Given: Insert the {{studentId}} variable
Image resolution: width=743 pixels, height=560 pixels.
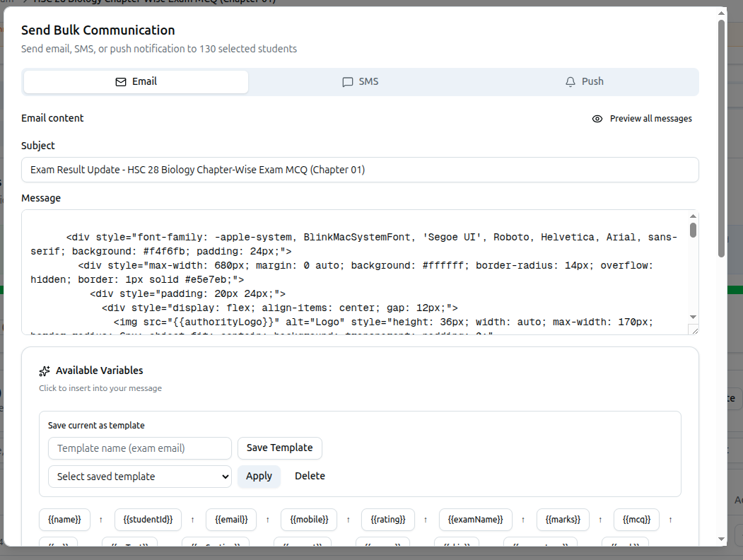Looking at the screenshot, I should pos(148,520).
